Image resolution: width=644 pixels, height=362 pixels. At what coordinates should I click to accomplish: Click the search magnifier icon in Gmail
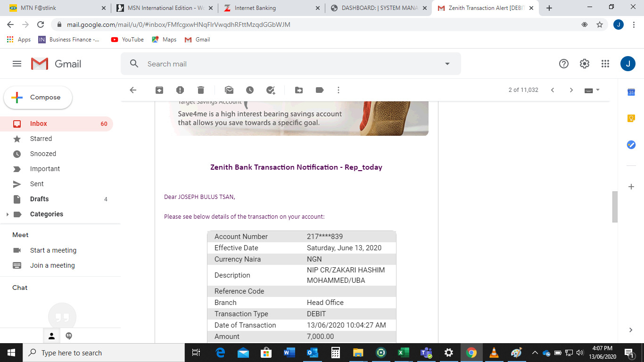click(134, 64)
